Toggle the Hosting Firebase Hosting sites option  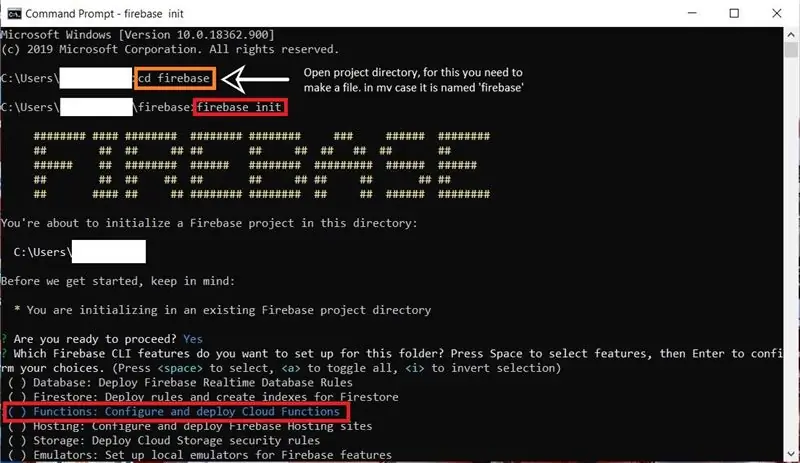[190, 426]
